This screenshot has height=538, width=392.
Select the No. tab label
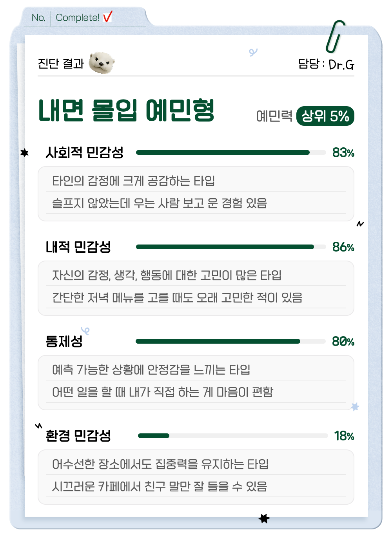38,18
